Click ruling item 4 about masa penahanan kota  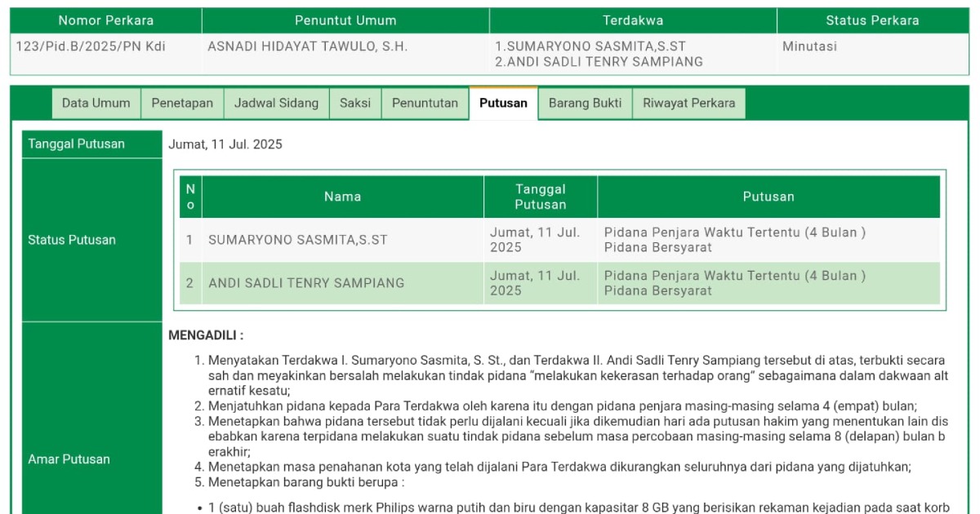coord(559,467)
